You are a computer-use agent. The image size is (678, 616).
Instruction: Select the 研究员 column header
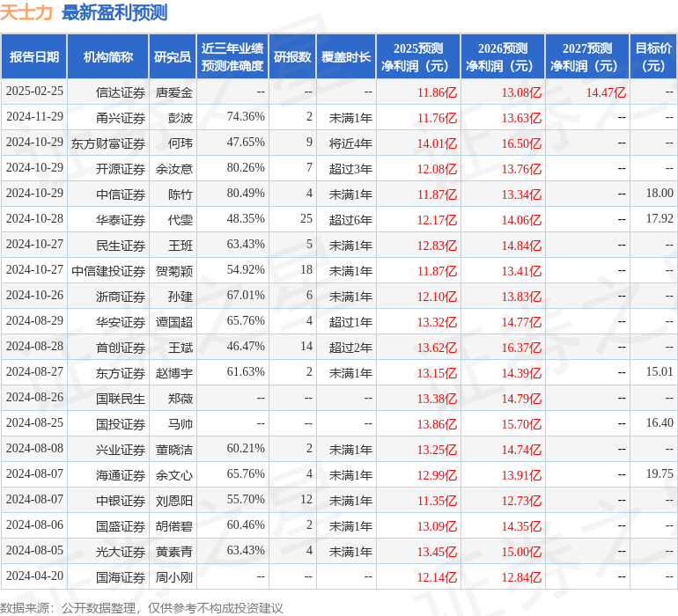[173, 56]
